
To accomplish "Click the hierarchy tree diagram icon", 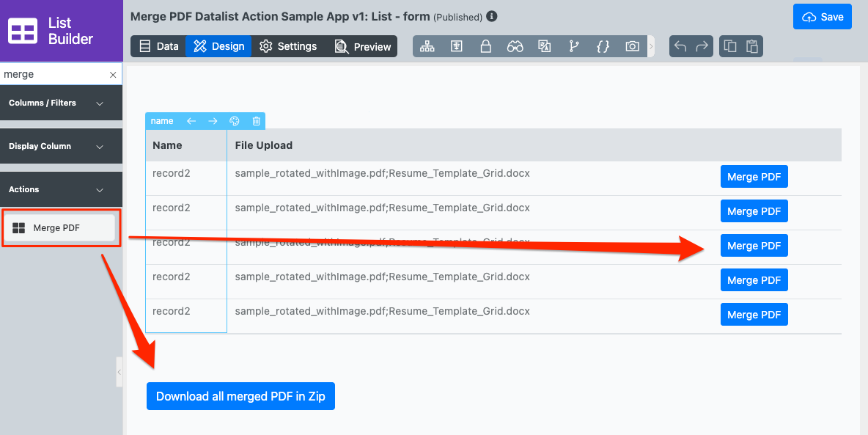I will coord(427,46).
